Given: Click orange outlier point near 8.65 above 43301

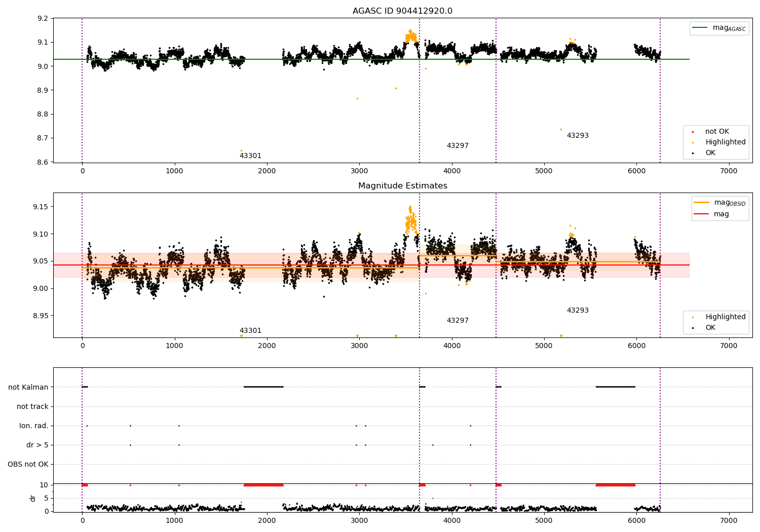Looking at the screenshot, I should [241, 150].
